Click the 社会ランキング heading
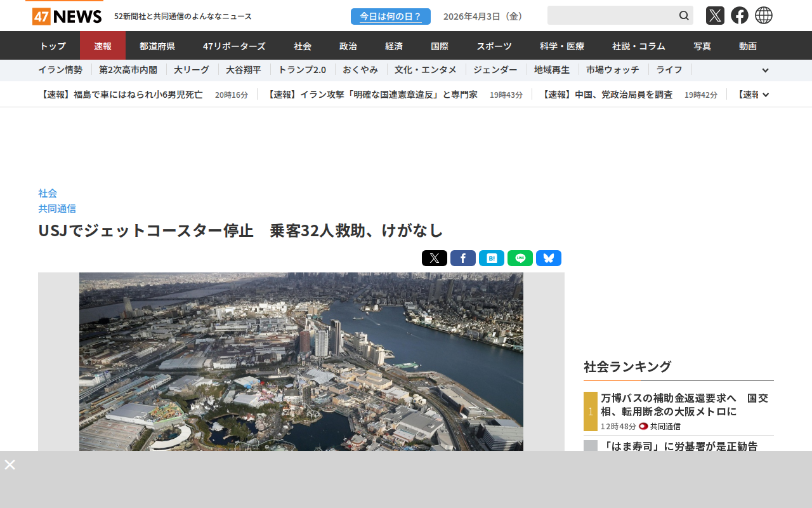This screenshot has width=812, height=508. (627, 366)
